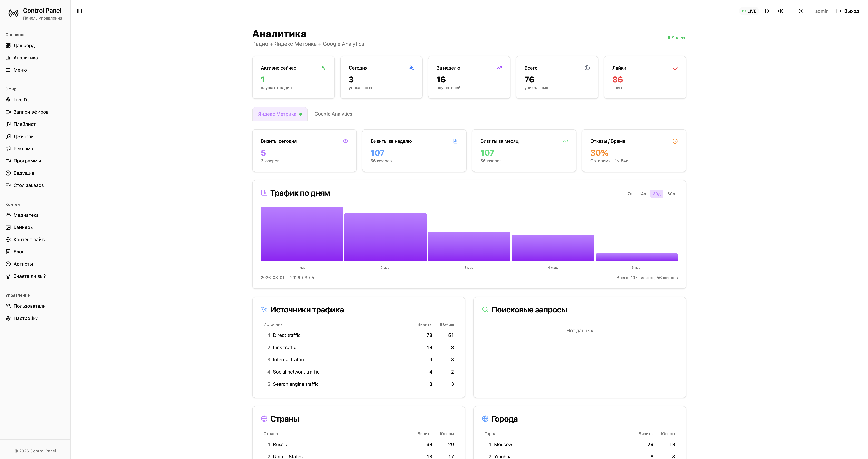Click the Выход logout button

(x=848, y=11)
